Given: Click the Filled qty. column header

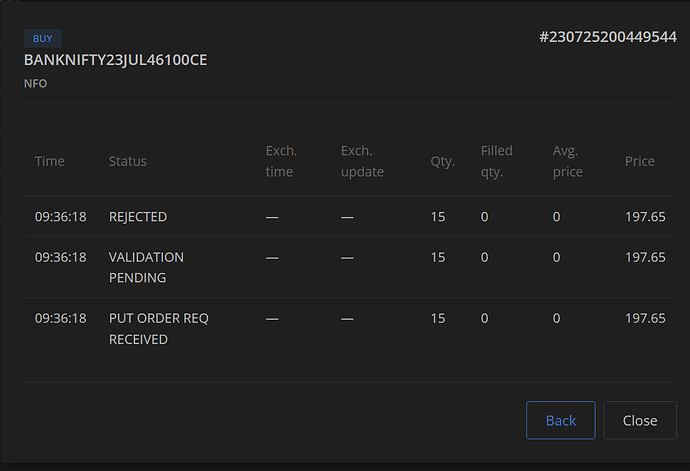Looking at the screenshot, I should pos(496,161).
